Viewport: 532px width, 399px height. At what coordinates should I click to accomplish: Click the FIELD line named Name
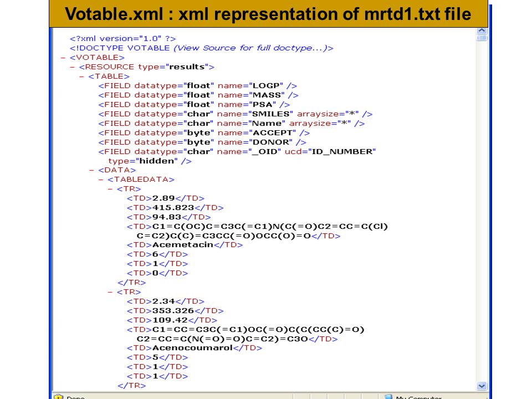point(232,124)
